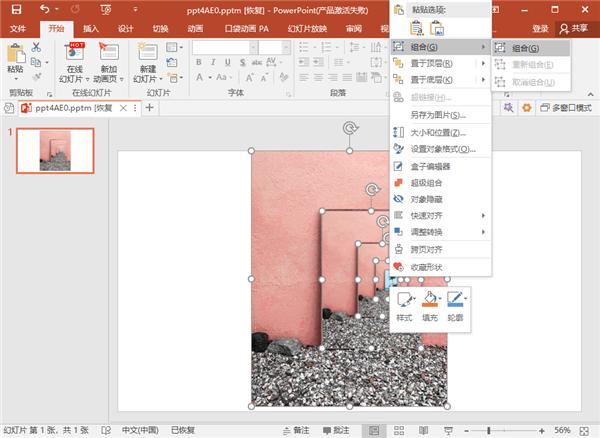Choose 另存为图片(S)... menu item
Screen dimensions: 600x438
440,115
